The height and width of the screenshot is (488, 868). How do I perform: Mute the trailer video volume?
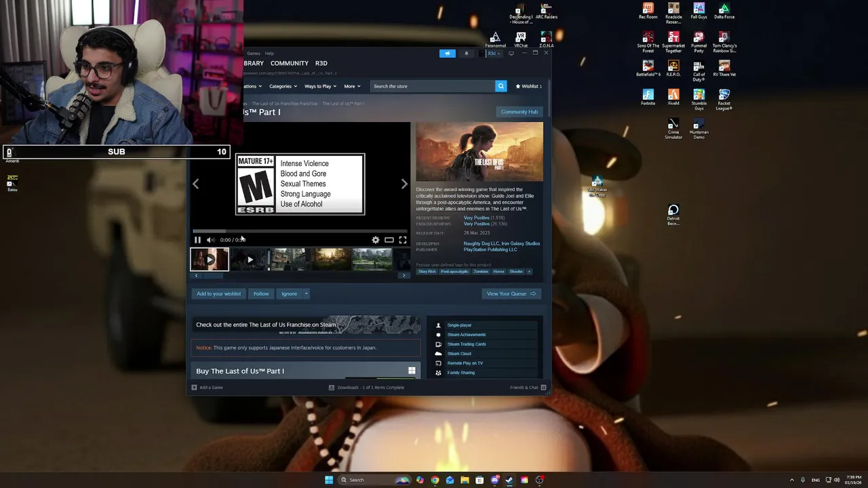tap(210, 240)
